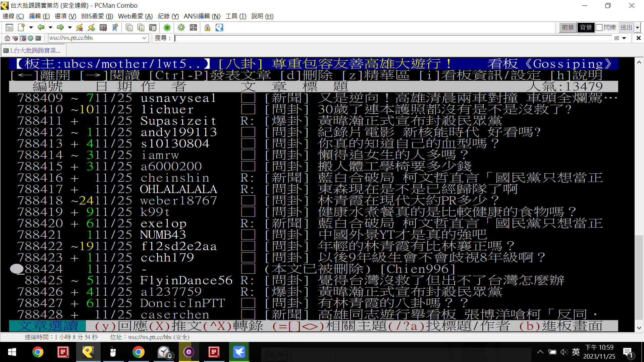The width and height of the screenshot is (644, 362).
Task: Open the BBS最愛 menu
Action: (97, 16)
